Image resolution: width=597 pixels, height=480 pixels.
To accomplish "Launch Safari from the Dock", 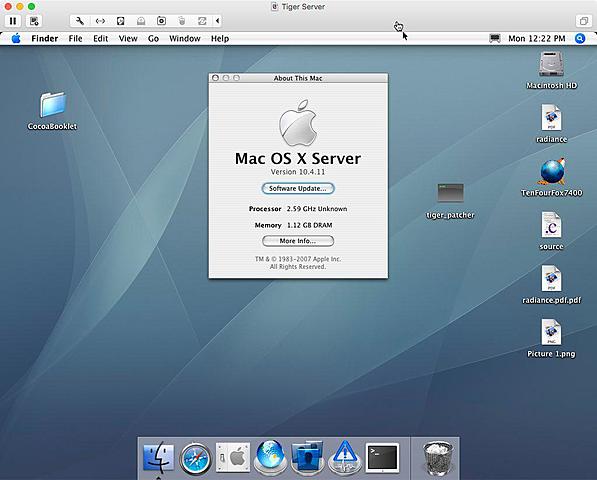I will coord(196,458).
